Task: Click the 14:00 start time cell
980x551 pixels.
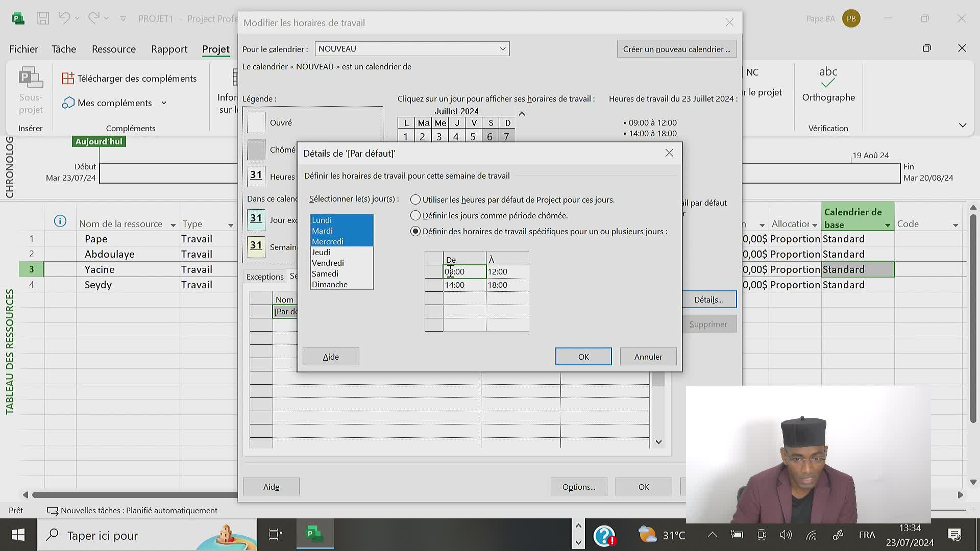Action: (x=464, y=285)
